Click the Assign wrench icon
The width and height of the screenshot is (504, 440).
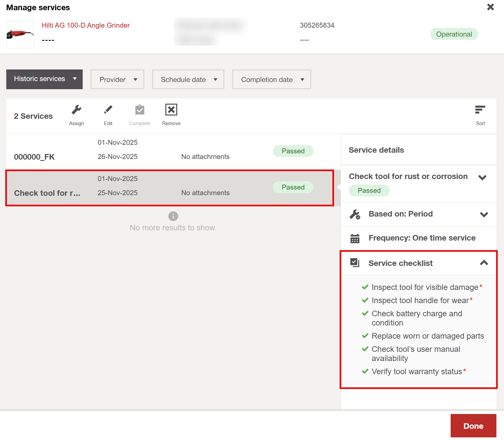tap(76, 110)
